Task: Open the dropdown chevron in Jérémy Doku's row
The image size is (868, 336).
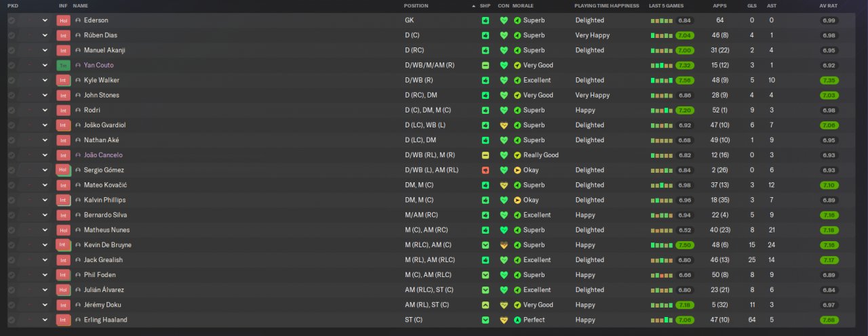Action: [45, 305]
